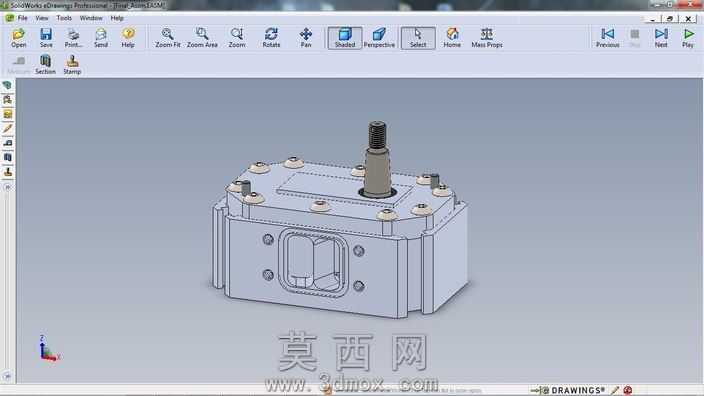Return to the Home view
The width and height of the screenshot is (704, 396).
coord(452,38)
